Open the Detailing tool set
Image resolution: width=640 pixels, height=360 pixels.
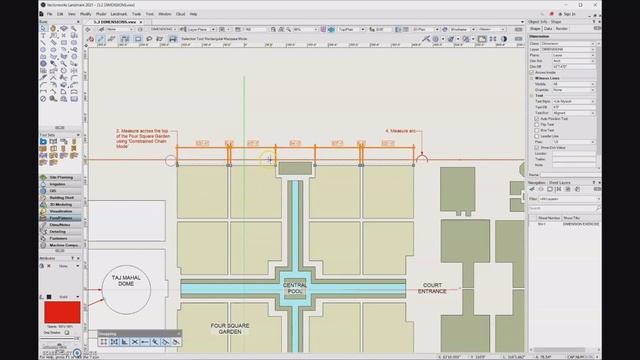[61, 232]
